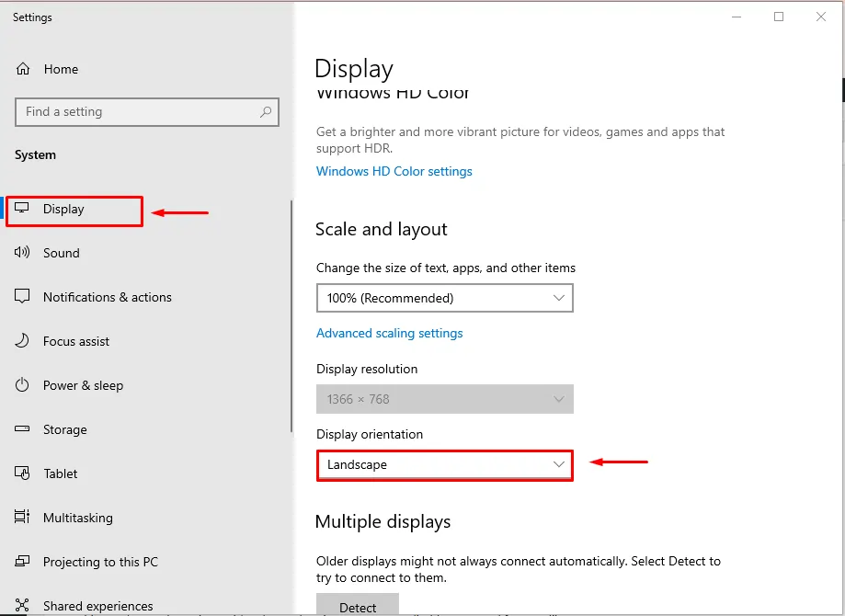Viewport: 845px width, 616px height.
Task: Click the Power & sleep icon
Action: (x=23, y=385)
